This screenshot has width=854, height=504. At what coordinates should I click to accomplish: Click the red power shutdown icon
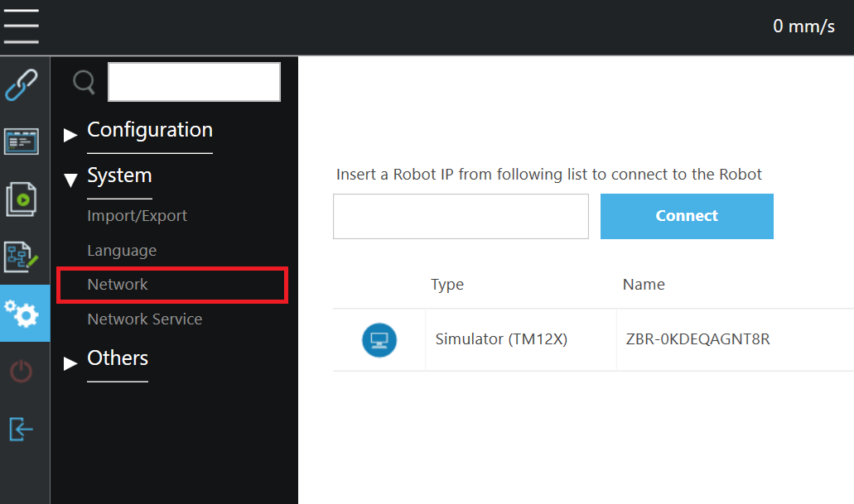(22, 372)
